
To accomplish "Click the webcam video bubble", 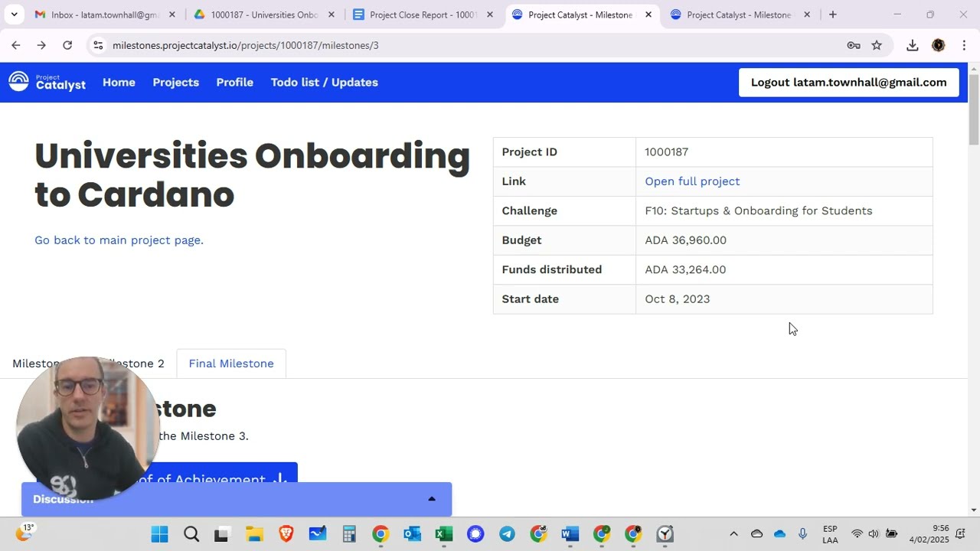I will tap(87, 428).
